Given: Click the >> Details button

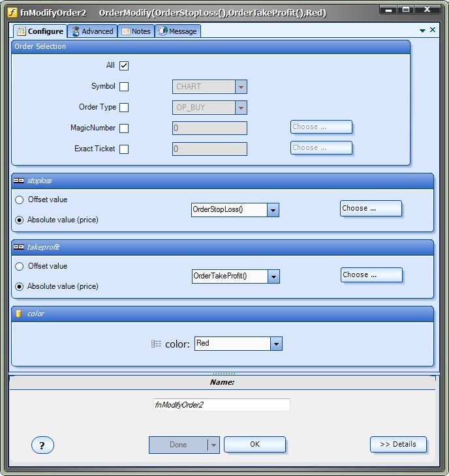Looking at the screenshot, I should coord(398,445).
